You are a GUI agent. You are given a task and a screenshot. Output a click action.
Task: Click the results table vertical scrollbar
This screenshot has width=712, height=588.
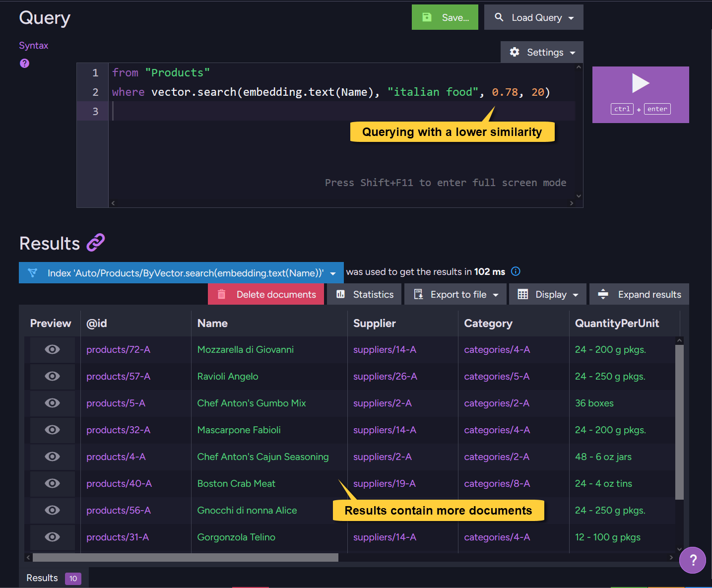(x=679, y=422)
